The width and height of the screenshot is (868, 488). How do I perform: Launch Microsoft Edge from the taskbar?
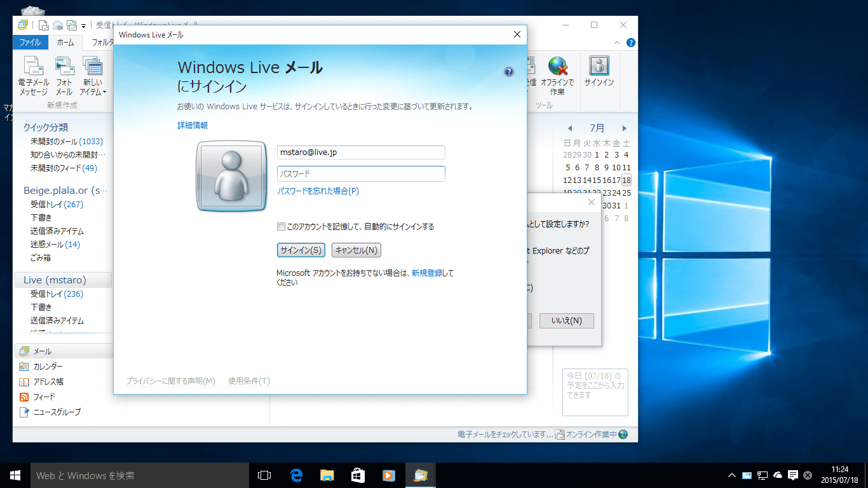(x=295, y=475)
